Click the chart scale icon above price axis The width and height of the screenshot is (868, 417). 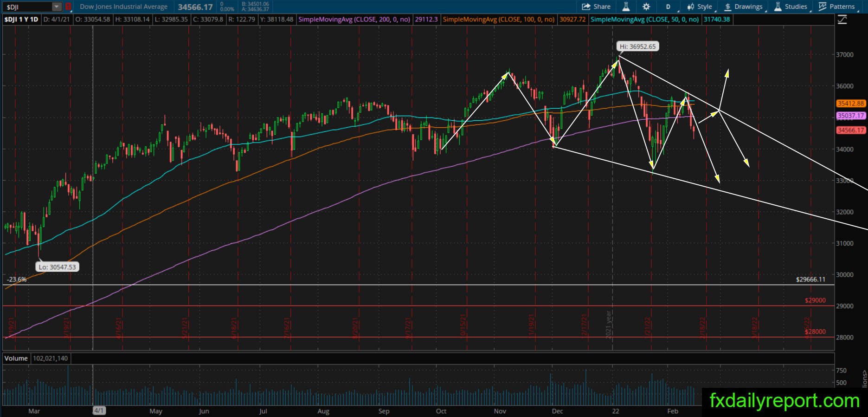pos(842,20)
